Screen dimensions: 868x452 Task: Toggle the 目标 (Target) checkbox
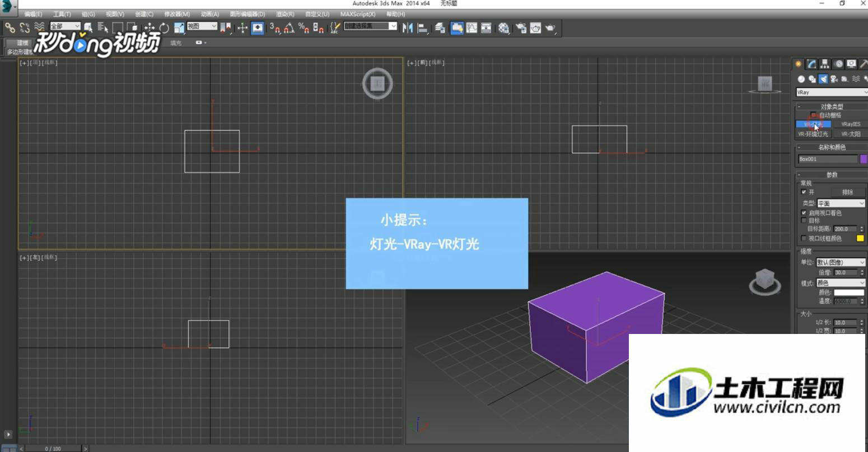[804, 220]
